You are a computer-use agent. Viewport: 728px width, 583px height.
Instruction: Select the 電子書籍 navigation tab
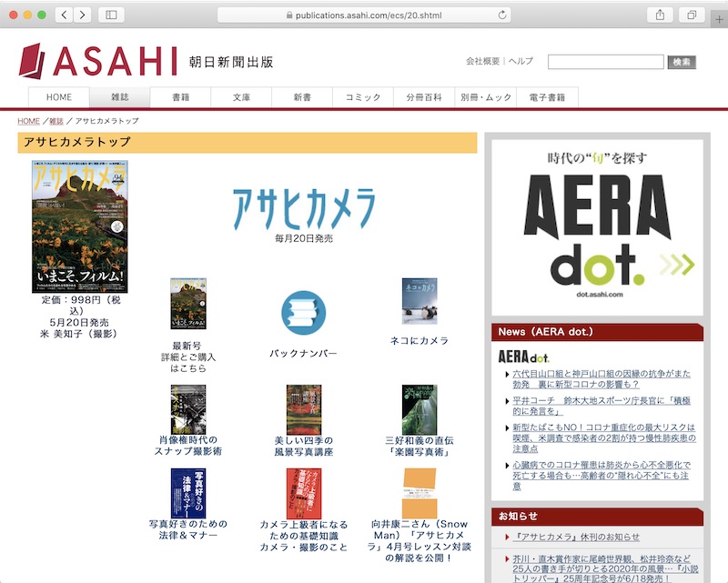coord(548,97)
